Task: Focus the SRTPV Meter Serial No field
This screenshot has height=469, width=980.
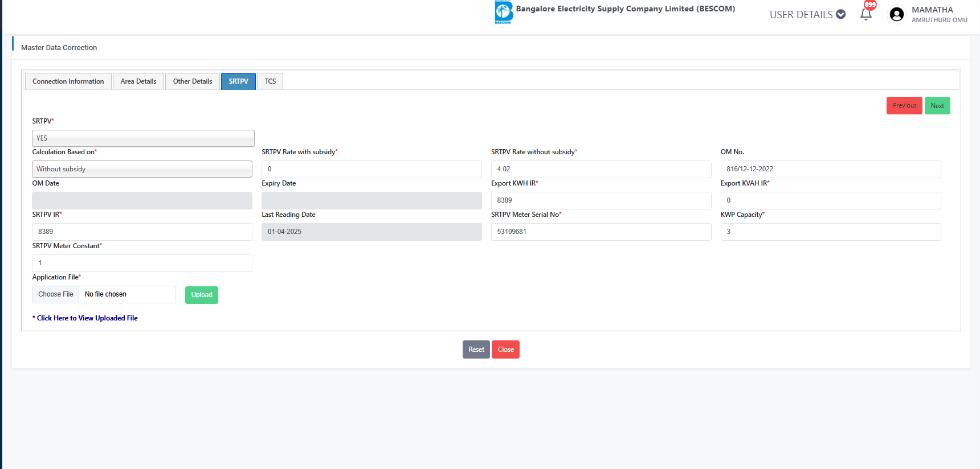Action: [x=601, y=232]
